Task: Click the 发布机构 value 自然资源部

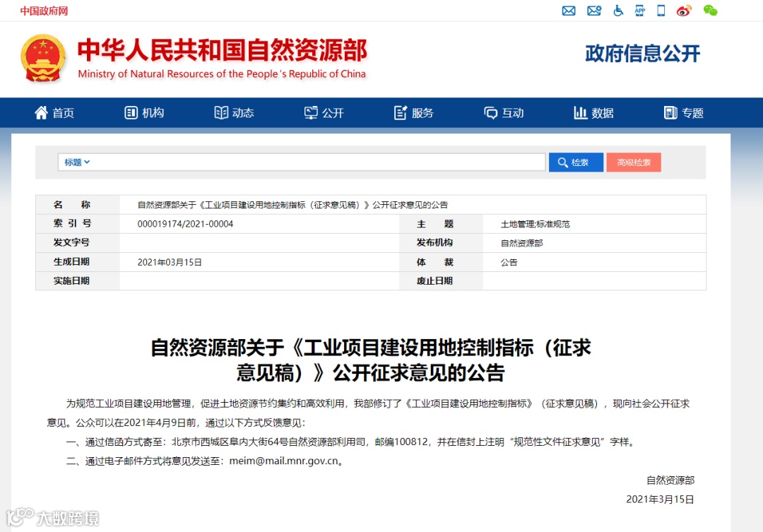Action: click(x=521, y=243)
